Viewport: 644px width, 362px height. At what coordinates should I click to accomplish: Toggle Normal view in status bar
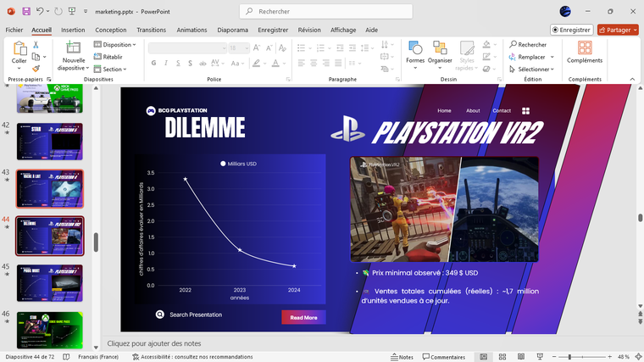click(483, 357)
